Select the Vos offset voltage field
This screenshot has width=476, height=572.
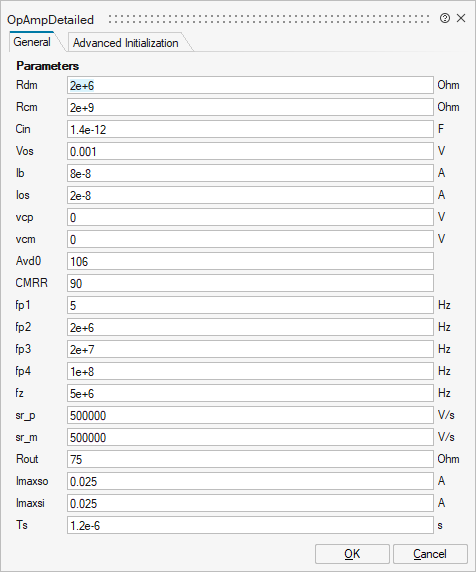[x=250, y=151]
